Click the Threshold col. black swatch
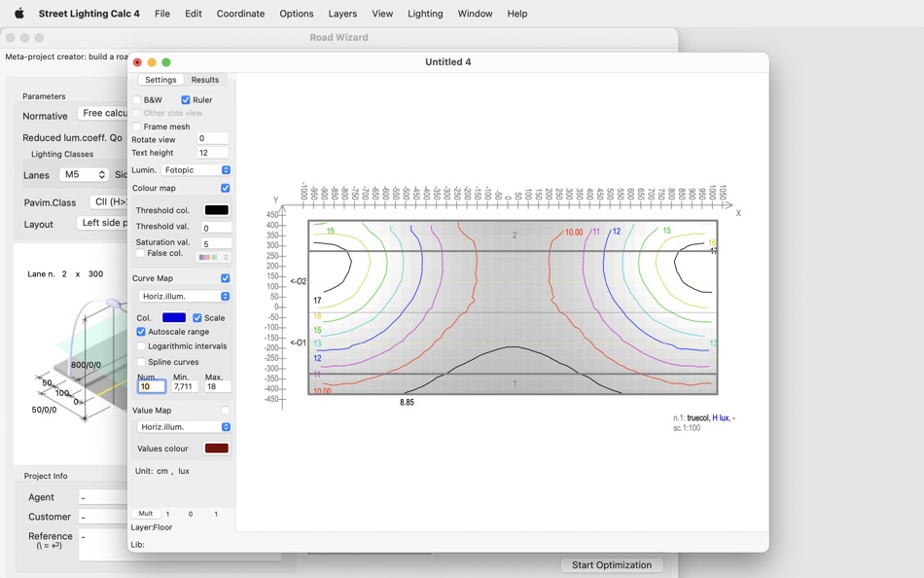The height and width of the screenshot is (578, 924). (216, 210)
